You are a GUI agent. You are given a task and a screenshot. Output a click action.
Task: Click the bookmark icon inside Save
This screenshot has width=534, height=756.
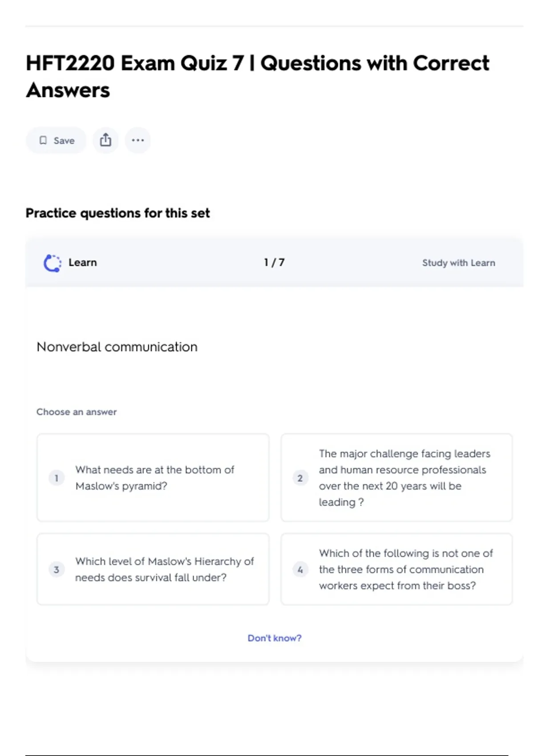(43, 141)
